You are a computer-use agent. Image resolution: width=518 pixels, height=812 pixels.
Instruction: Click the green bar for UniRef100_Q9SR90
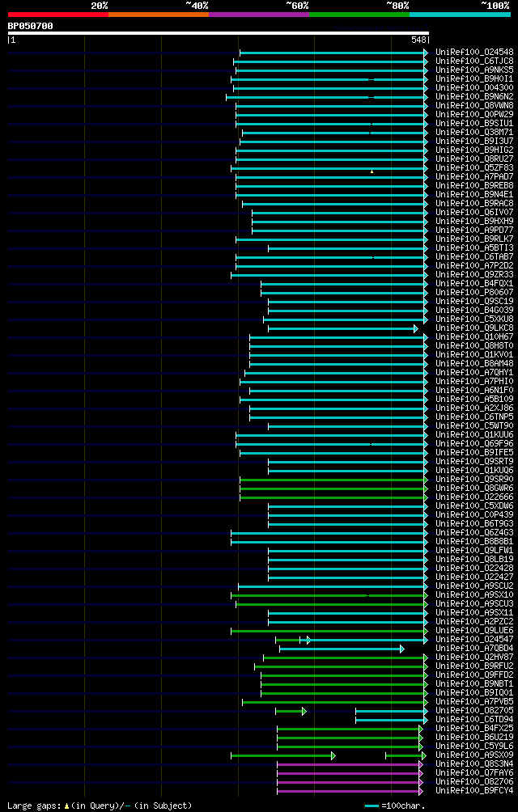[334, 480]
